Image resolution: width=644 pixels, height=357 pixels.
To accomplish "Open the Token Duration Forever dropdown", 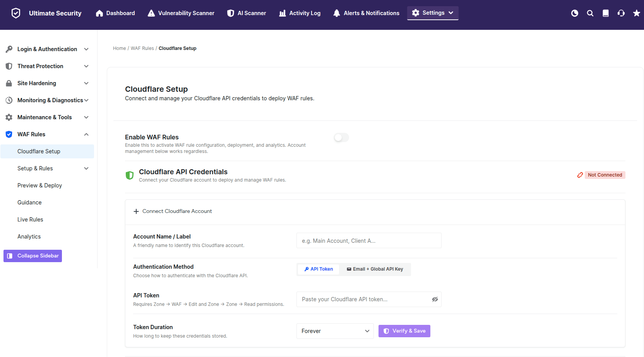I will pyautogui.click(x=335, y=331).
